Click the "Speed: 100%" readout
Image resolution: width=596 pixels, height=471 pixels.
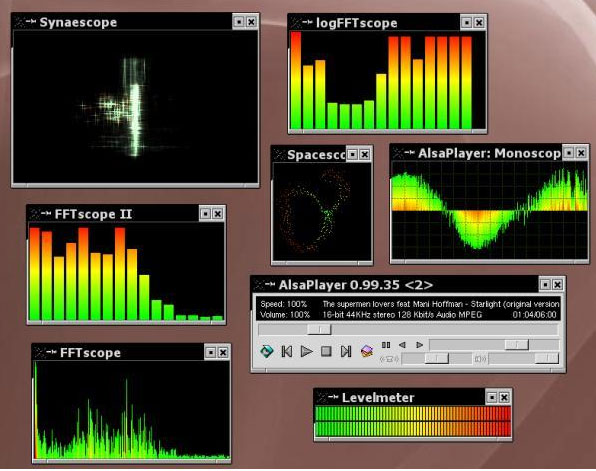pyautogui.click(x=283, y=304)
